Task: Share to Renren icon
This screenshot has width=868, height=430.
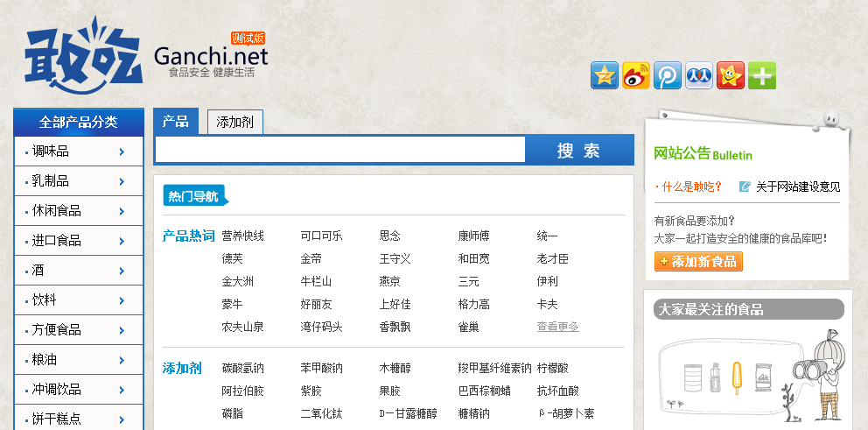Action: coord(699,75)
